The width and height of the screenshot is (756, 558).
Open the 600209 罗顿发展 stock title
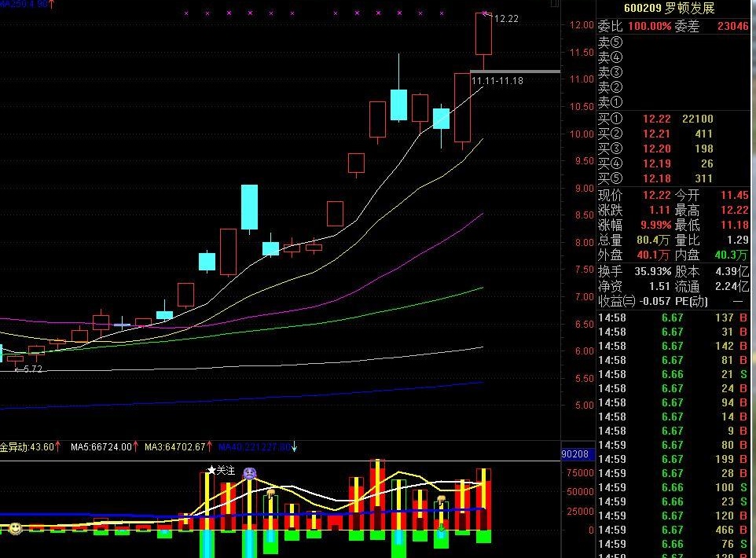(x=670, y=8)
